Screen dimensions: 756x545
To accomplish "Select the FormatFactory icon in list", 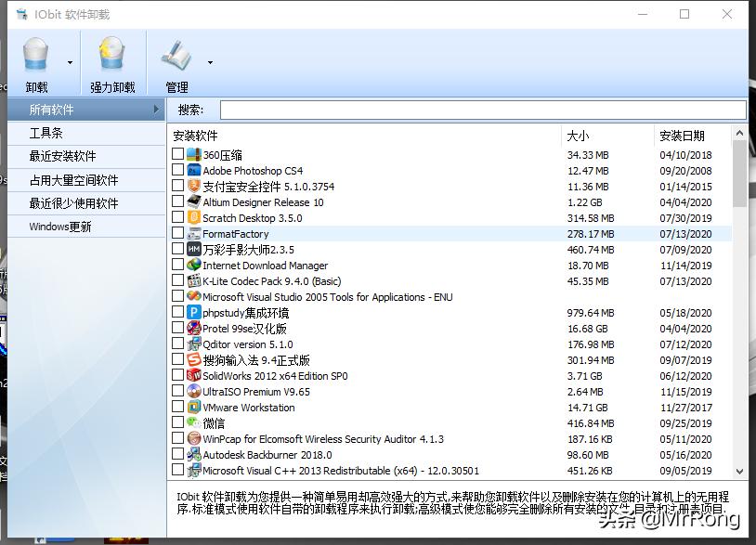I will click(x=194, y=234).
